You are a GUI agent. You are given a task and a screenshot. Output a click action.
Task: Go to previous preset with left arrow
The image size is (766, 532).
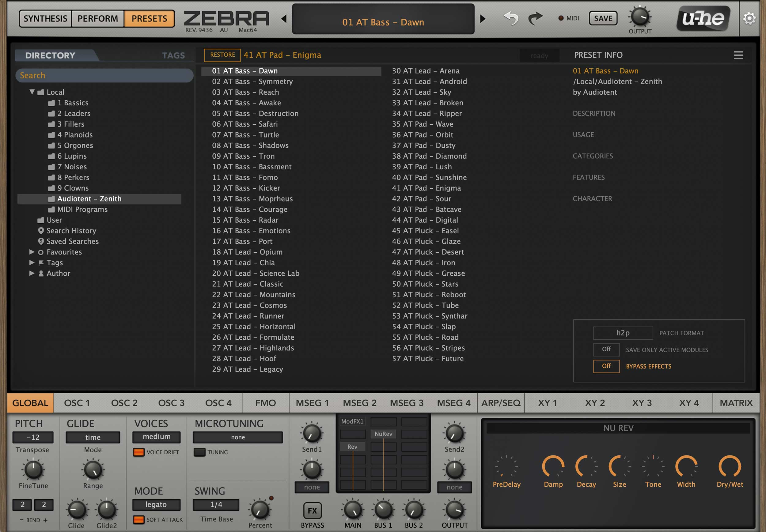coord(284,19)
